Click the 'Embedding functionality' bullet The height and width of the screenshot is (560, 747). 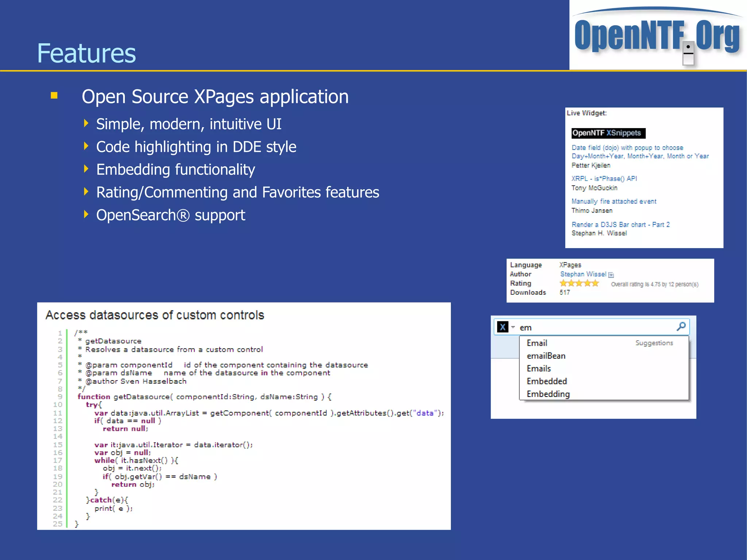[175, 170]
